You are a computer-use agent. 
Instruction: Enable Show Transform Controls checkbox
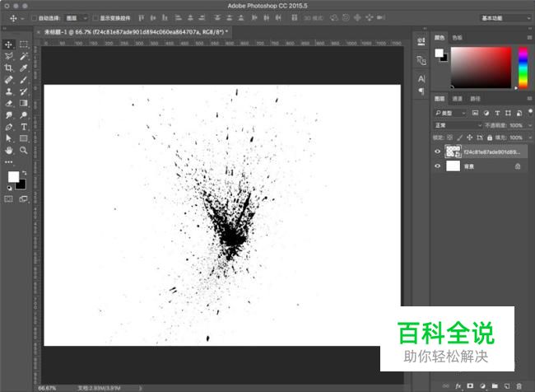(x=95, y=18)
